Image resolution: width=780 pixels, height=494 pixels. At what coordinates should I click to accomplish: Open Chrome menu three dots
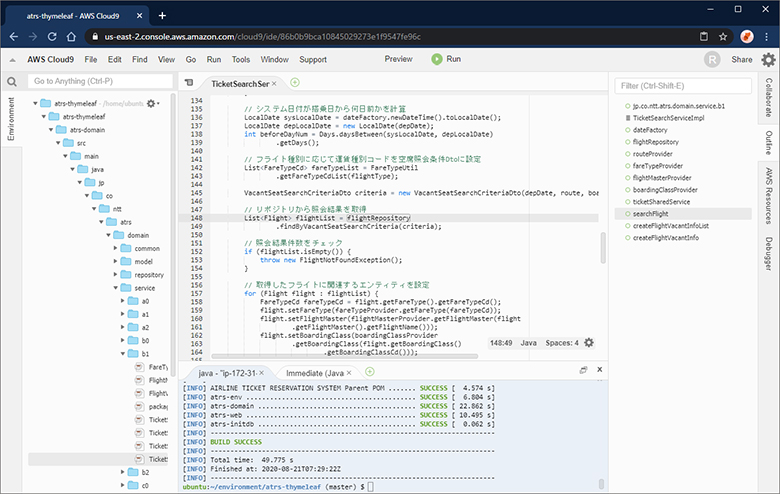pyautogui.click(x=766, y=37)
